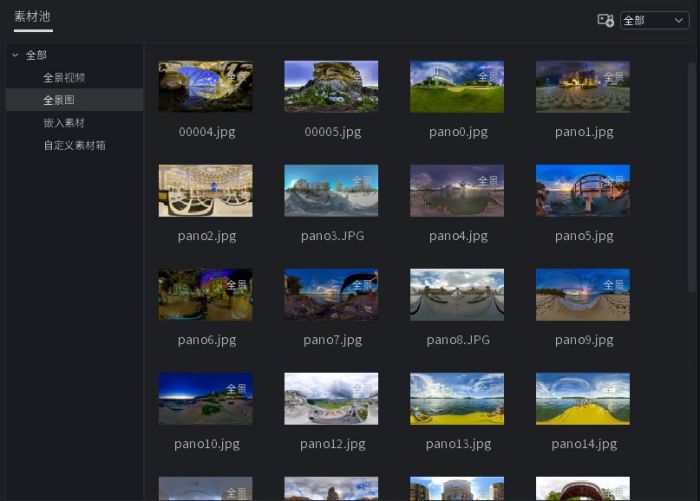Click the pano8.JPG file name
Viewport: 700px width, 501px height.
[x=458, y=340]
